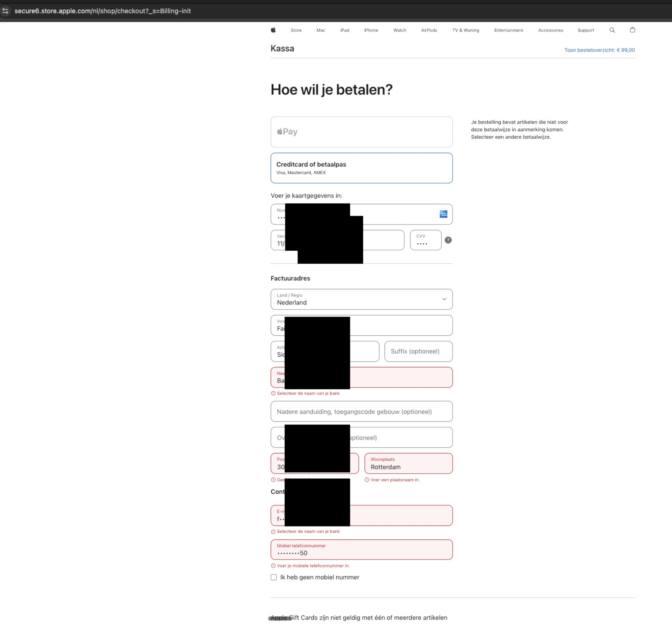Open the search magnifier icon
Viewport: 672px width, 624px height.
point(612,30)
